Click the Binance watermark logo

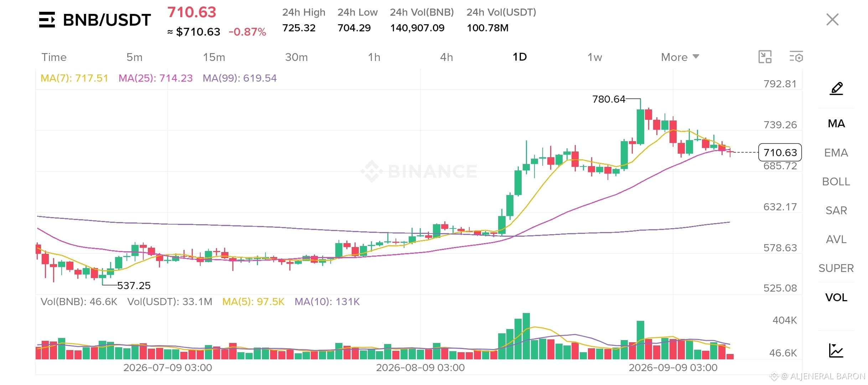click(419, 171)
